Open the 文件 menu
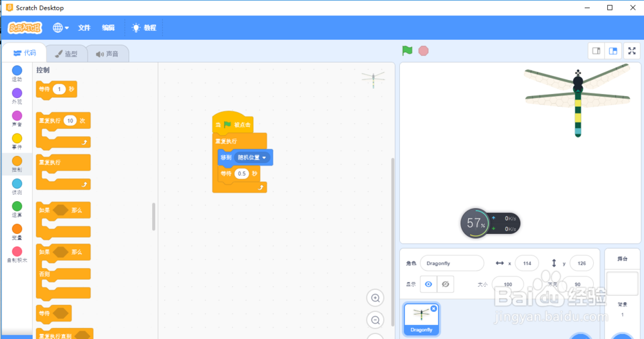The image size is (644, 339). pyautogui.click(x=84, y=28)
